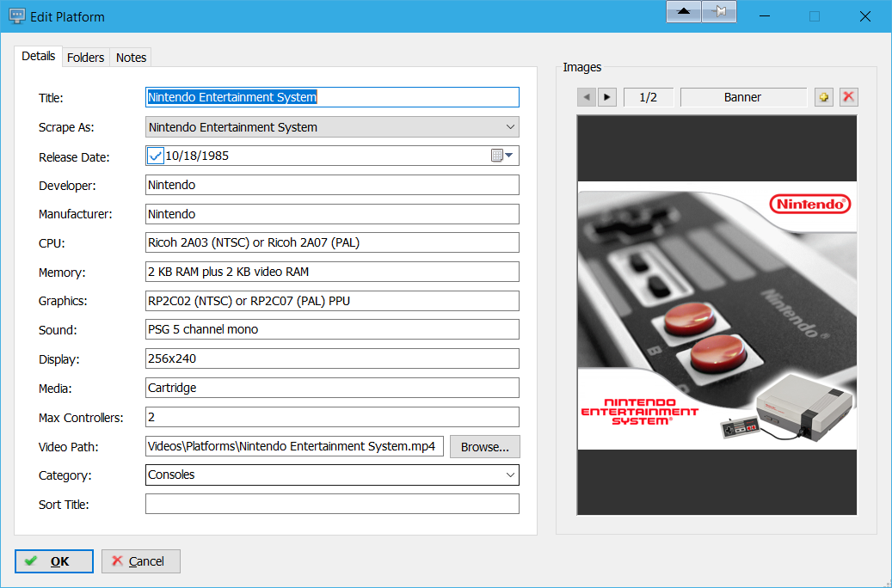Delete the current image with the red X icon

click(848, 97)
